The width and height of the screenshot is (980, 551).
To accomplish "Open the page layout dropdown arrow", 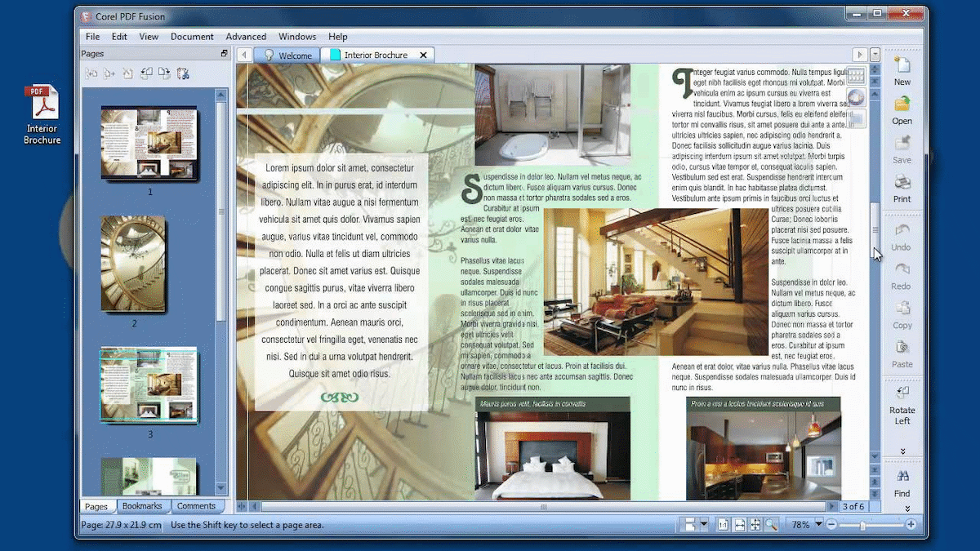I will pos(703,525).
